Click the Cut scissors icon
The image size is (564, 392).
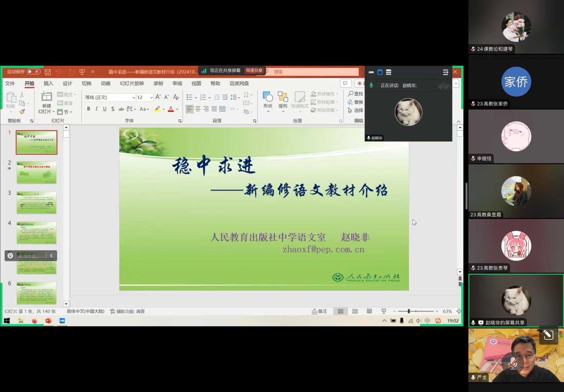(x=22, y=95)
